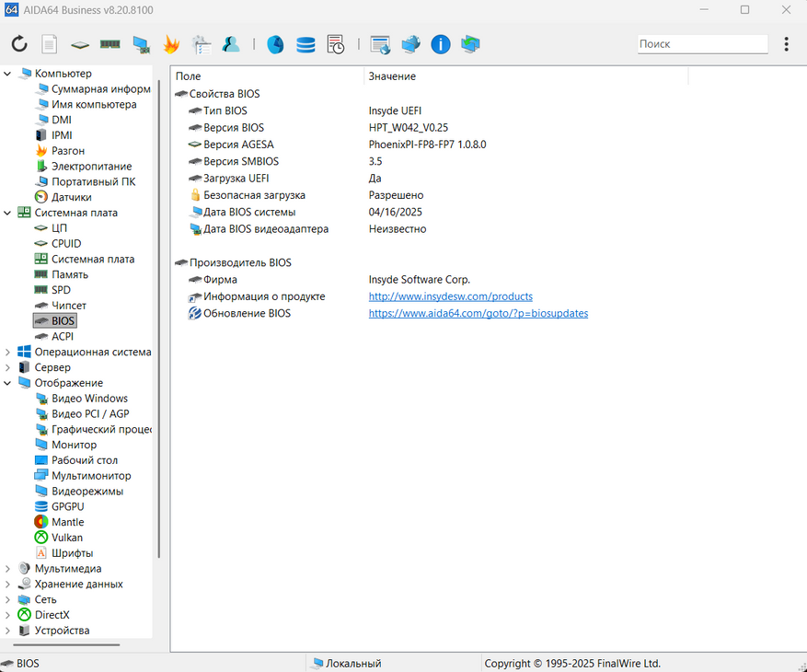The image size is (807, 672).
Task: Open Рабочий стол tree item
Action: click(x=76, y=460)
